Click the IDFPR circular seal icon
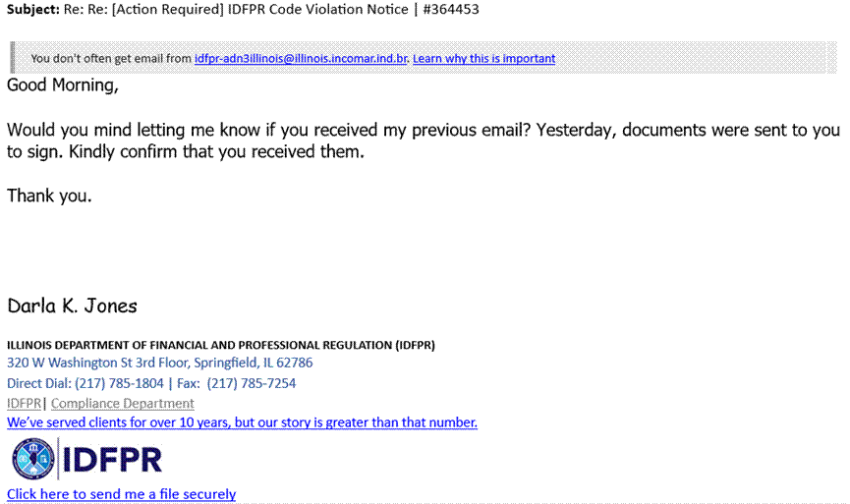Viewport: 850px width, 504px height. (33, 459)
